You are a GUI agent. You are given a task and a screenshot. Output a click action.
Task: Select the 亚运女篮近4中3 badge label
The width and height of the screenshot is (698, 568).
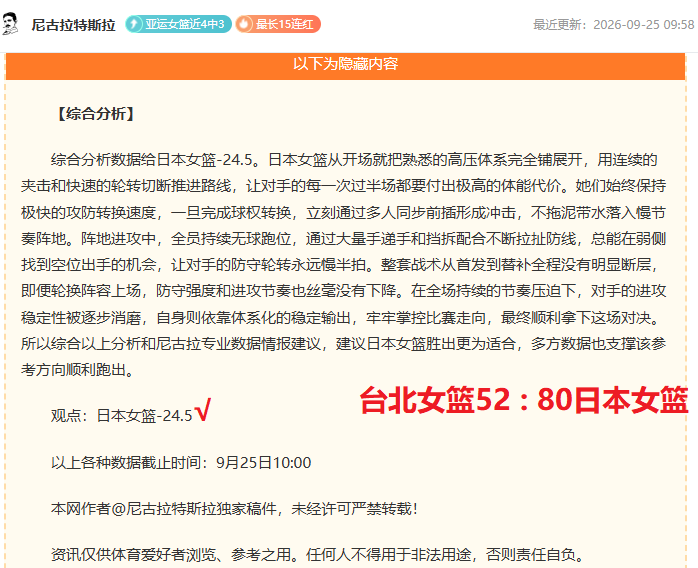tap(185, 24)
